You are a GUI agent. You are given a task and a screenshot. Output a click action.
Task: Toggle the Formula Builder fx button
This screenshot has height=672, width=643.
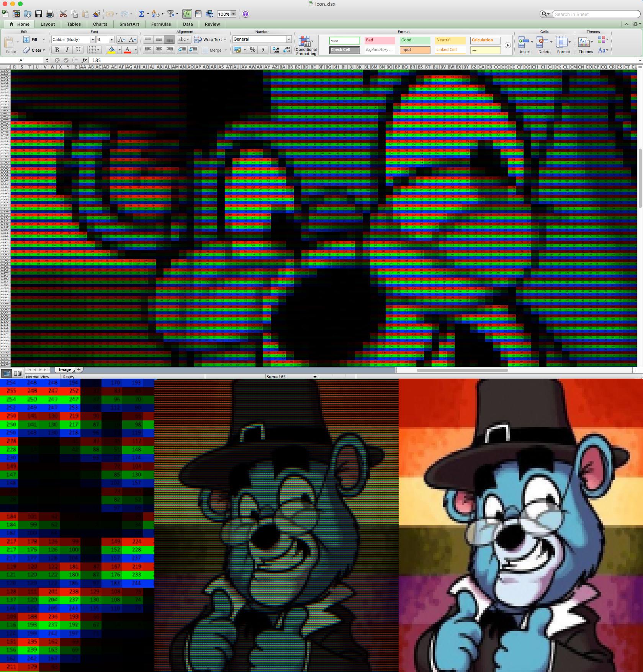point(187,14)
